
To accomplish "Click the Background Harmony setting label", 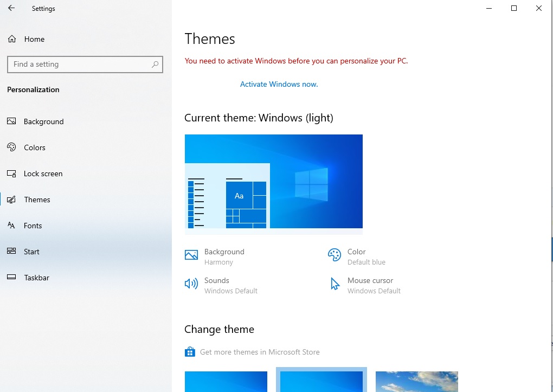I will point(224,256).
